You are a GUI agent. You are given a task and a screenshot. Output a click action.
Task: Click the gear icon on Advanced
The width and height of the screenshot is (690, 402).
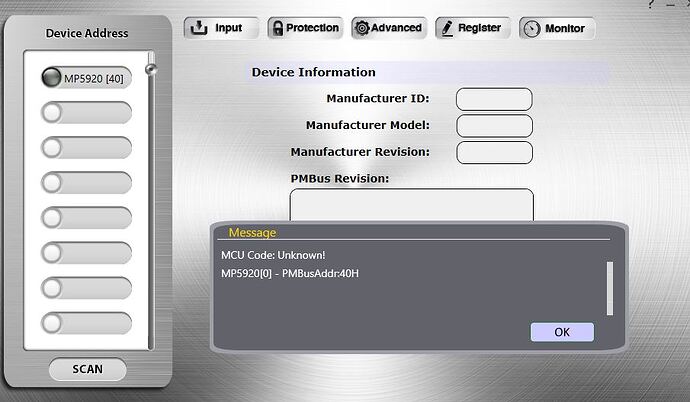[362, 28]
